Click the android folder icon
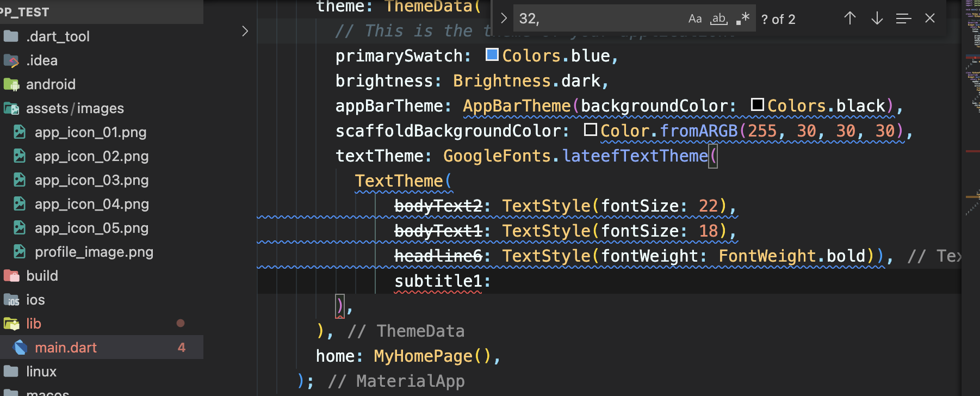This screenshot has width=980, height=396. (x=11, y=84)
